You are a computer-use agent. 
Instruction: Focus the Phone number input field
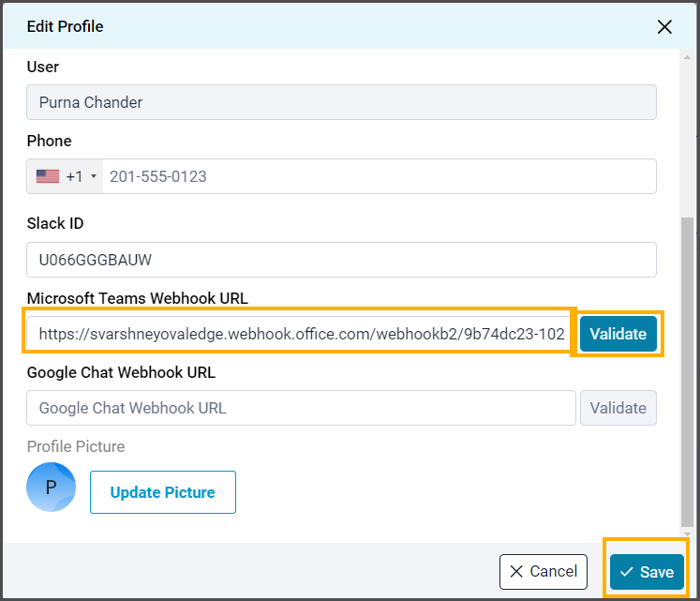pos(375,176)
